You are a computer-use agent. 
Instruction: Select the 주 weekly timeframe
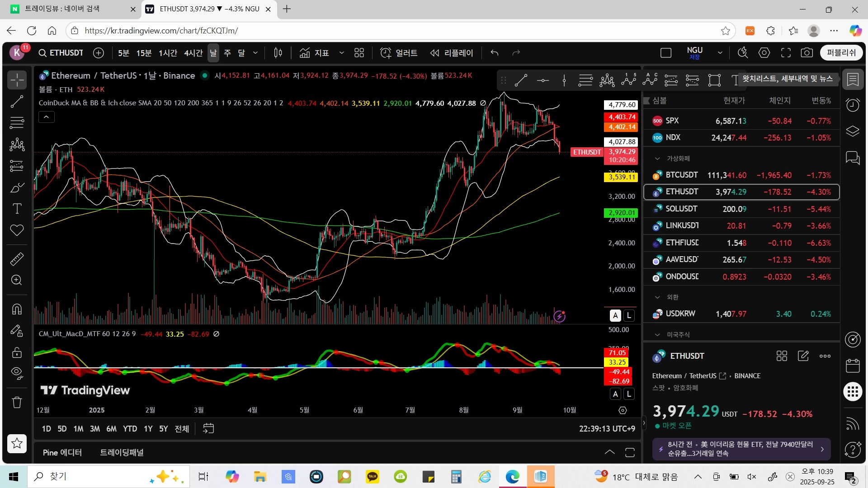(227, 53)
